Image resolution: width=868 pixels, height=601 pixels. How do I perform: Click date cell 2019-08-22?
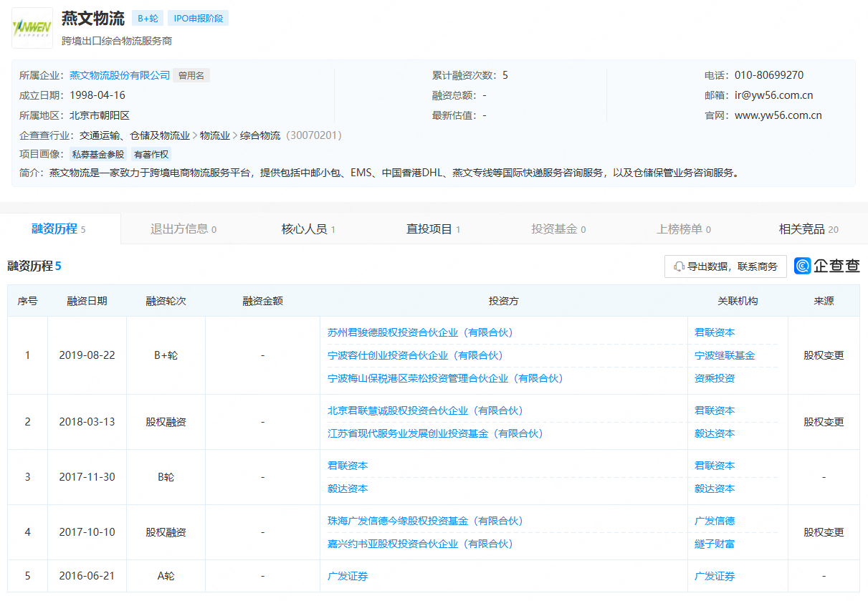coord(87,355)
